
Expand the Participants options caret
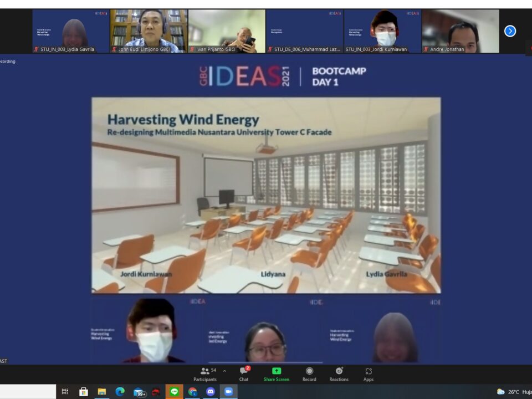pyautogui.click(x=224, y=371)
